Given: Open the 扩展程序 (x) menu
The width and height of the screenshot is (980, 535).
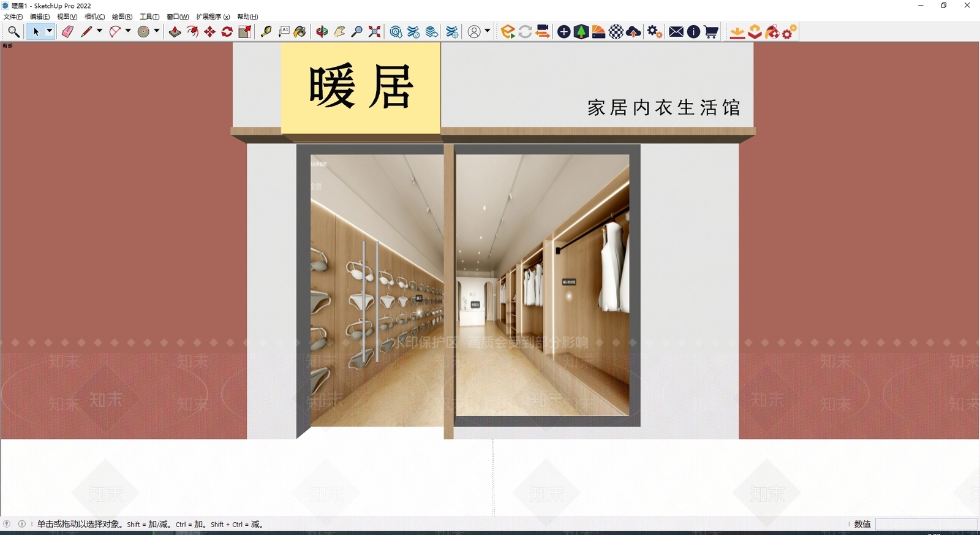Looking at the screenshot, I should point(213,17).
